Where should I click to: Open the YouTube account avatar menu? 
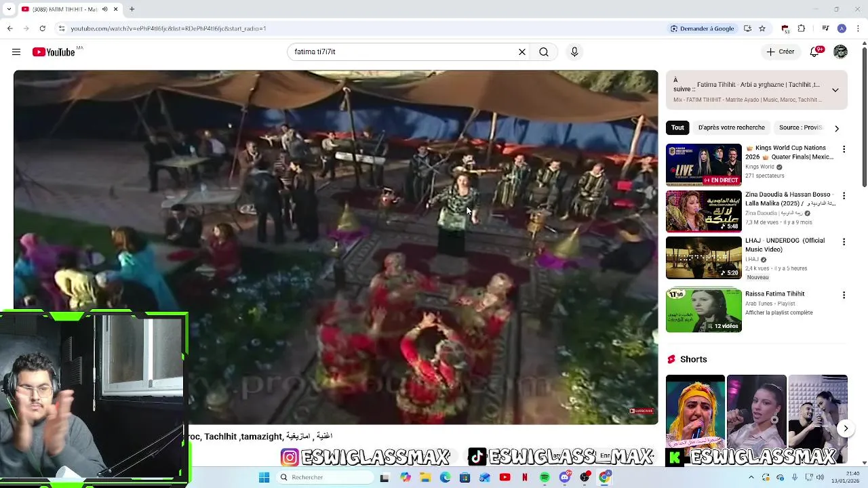(841, 52)
